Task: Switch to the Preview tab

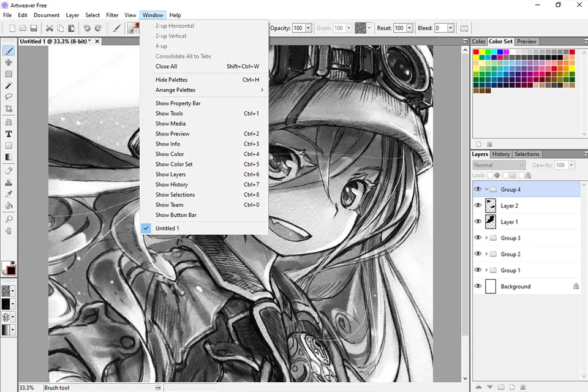Action: [527, 42]
